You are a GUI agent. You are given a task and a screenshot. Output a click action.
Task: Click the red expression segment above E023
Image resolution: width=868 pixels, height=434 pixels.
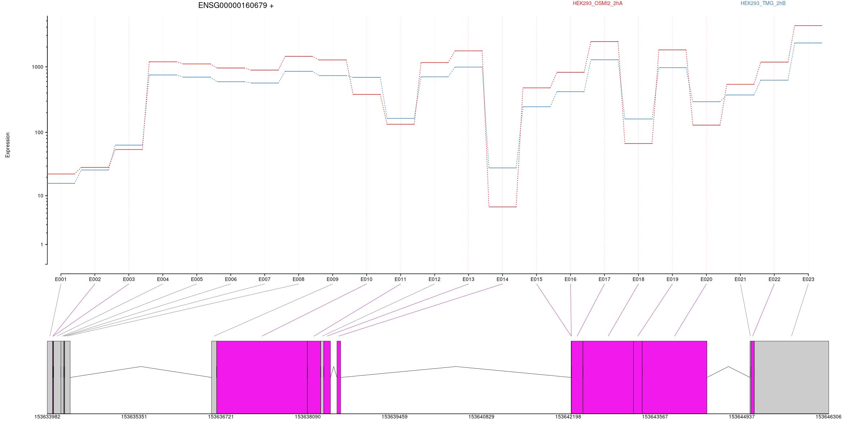(x=808, y=26)
